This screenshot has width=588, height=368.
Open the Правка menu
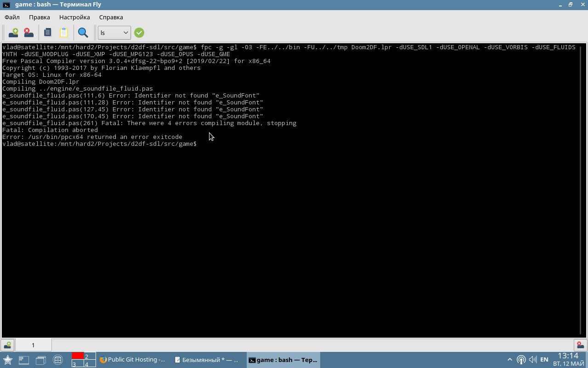click(x=40, y=17)
